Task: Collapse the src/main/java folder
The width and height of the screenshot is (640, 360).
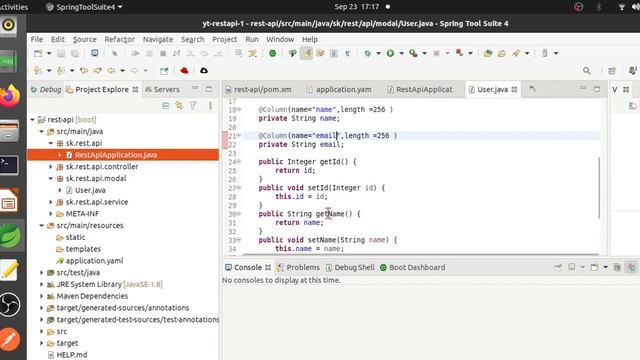Action: click(42, 131)
